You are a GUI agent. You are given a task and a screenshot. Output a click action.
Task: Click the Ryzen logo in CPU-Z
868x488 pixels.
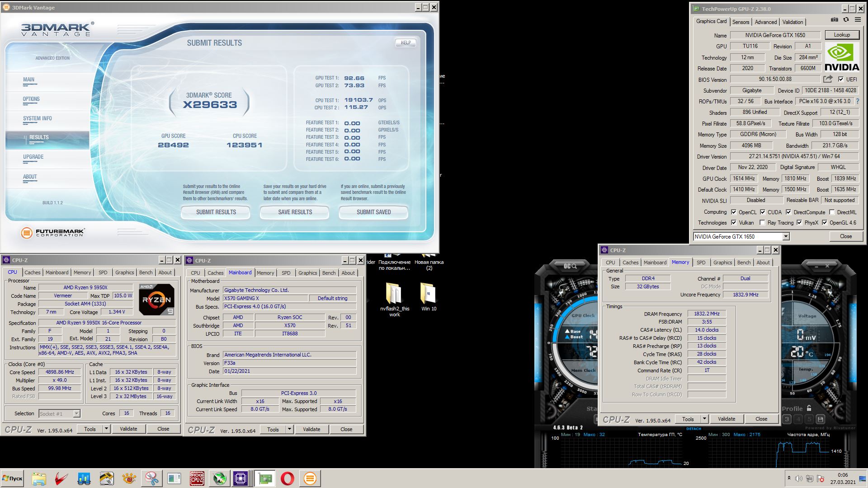(156, 300)
